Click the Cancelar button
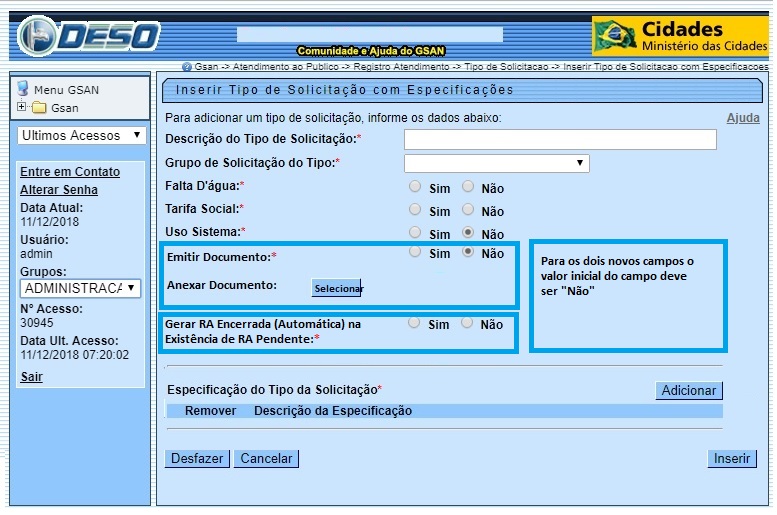 pyautogui.click(x=266, y=458)
